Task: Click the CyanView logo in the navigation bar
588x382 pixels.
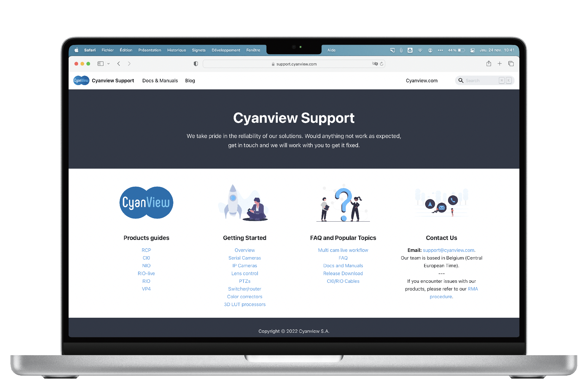Action: pyautogui.click(x=81, y=80)
